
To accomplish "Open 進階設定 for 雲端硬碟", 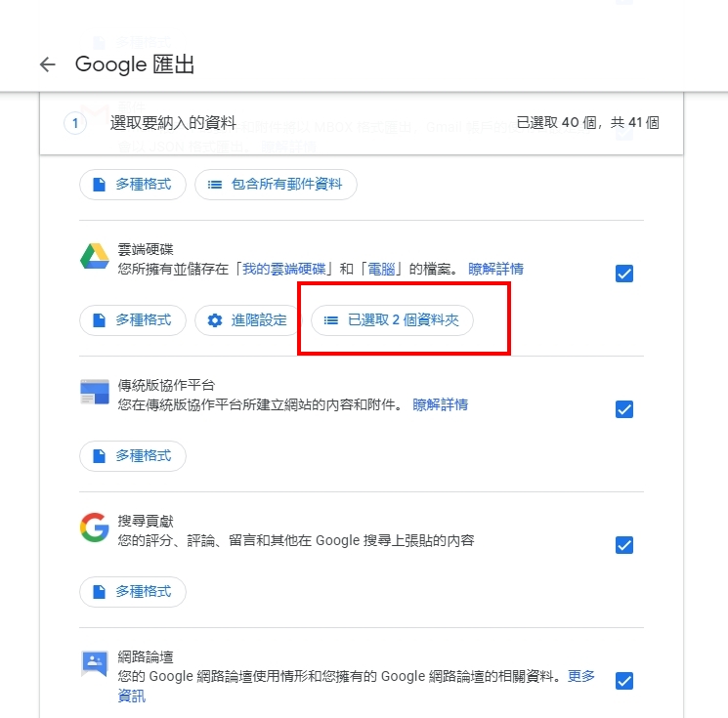I will pyautogui.click(x=248, y=320).
